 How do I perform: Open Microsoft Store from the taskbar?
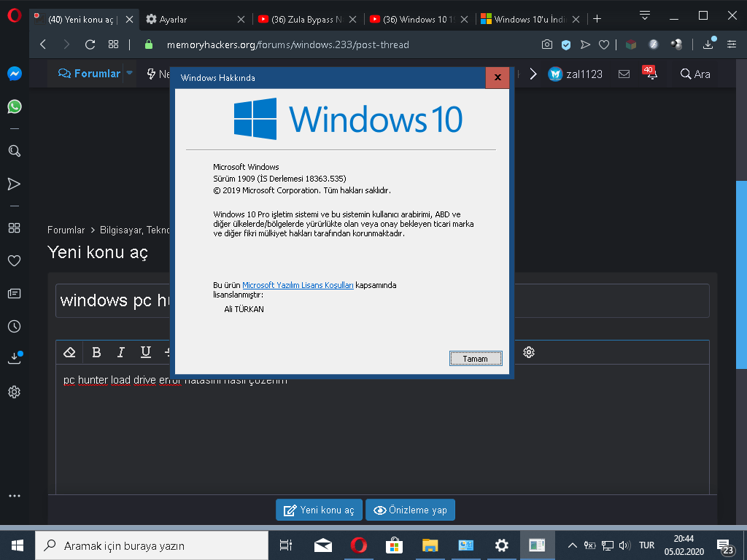[x=394, y=545]
